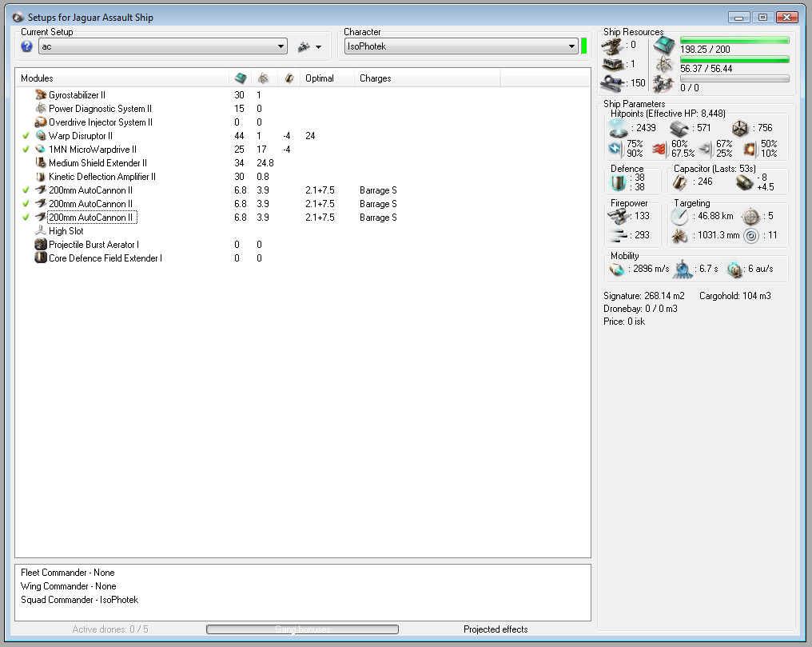
Task: Click Barrage S charge in first AutoCannon row
Action: 378,190
